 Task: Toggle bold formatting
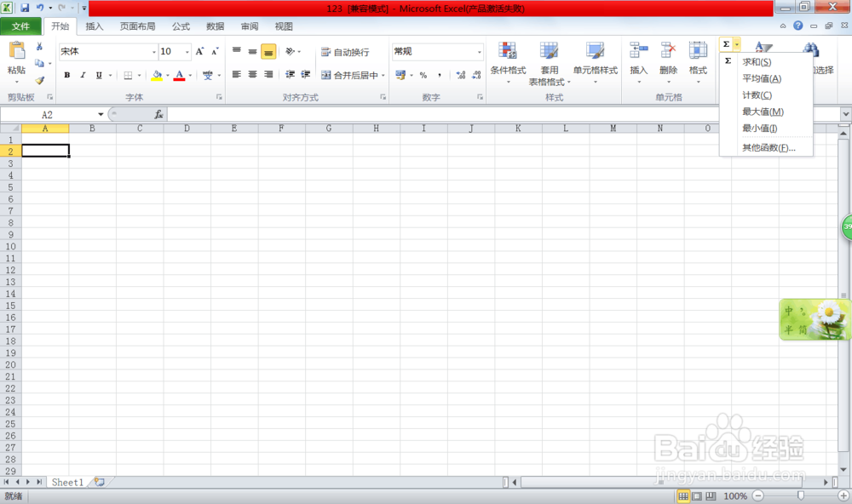(x=66, y=76)
